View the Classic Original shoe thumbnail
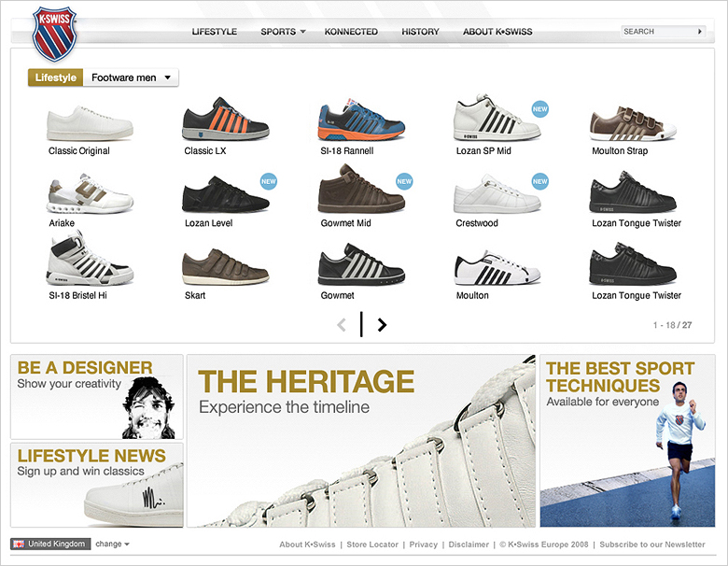 pyautogui.click(x=90, y=123)
